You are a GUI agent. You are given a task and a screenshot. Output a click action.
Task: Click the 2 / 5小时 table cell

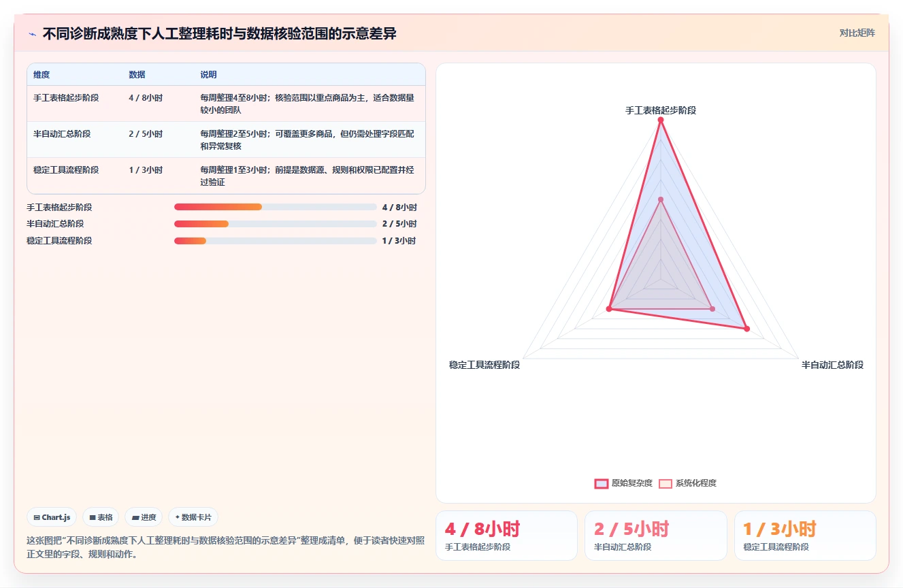(146, 134)
